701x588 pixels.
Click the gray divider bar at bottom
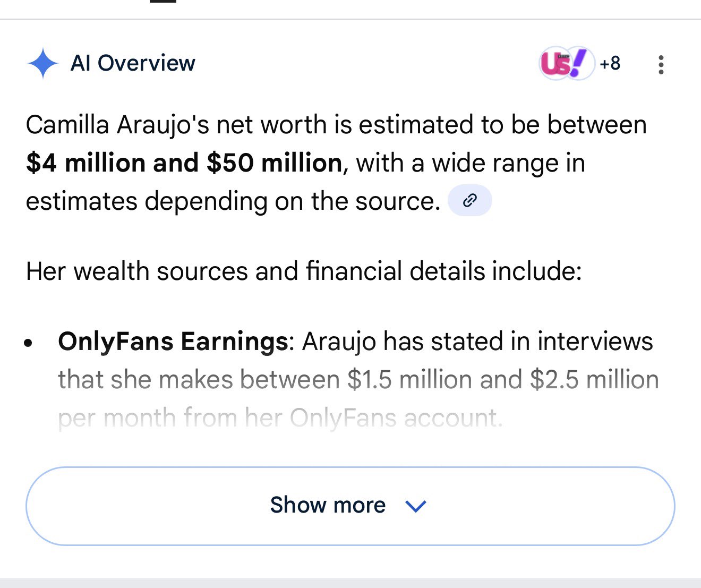tap(350, 582)
